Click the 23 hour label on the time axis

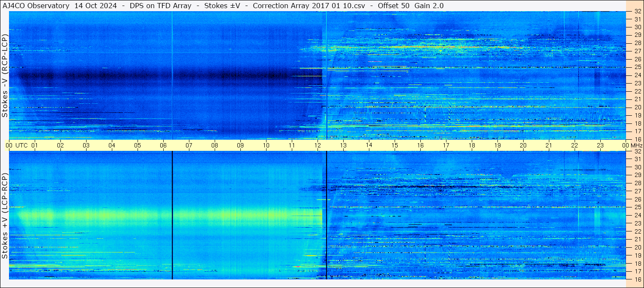pyautogui.click(x=600, y=145)
